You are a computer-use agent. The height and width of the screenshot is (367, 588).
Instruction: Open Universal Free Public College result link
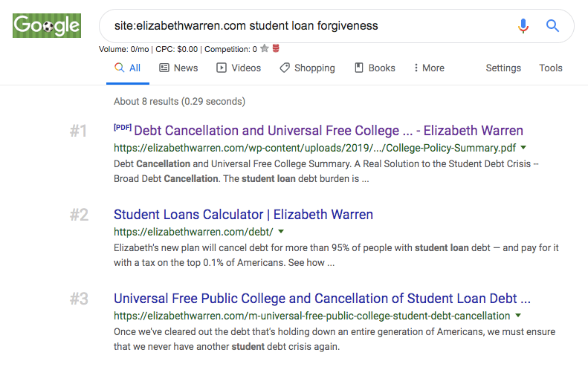322,299
